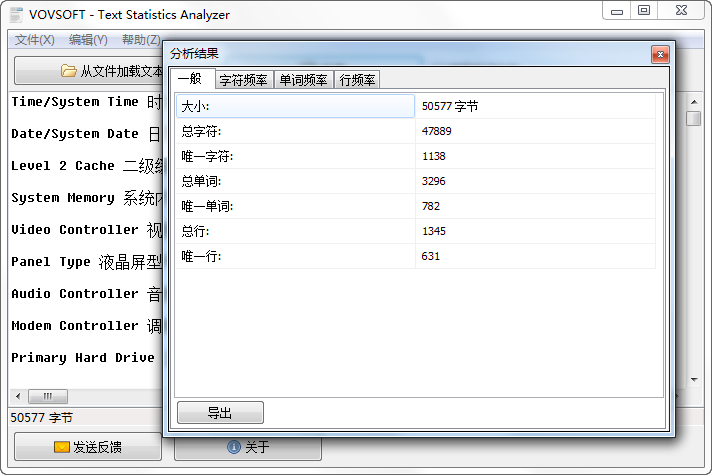Click the envelope icon on 发送反馈 button
This screenshot has width=712, height=475.
[61, 447]
